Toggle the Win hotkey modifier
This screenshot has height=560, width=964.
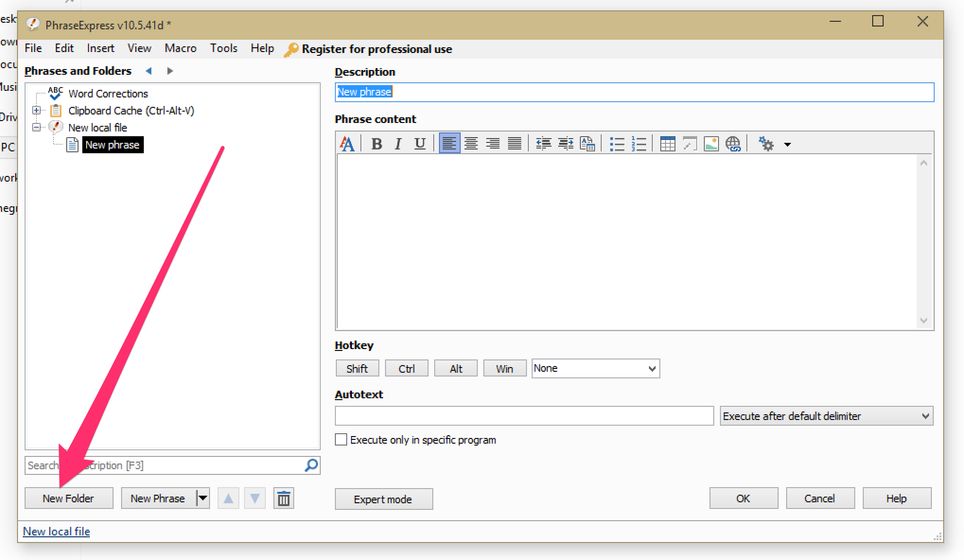click(x=505, y=368)
